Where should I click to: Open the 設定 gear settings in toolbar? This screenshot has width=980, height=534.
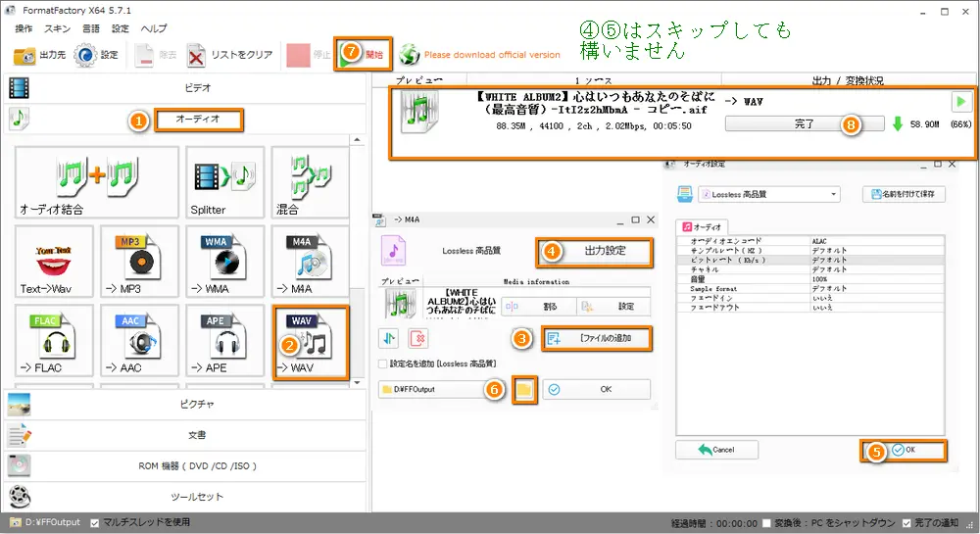tap(96, 55)
